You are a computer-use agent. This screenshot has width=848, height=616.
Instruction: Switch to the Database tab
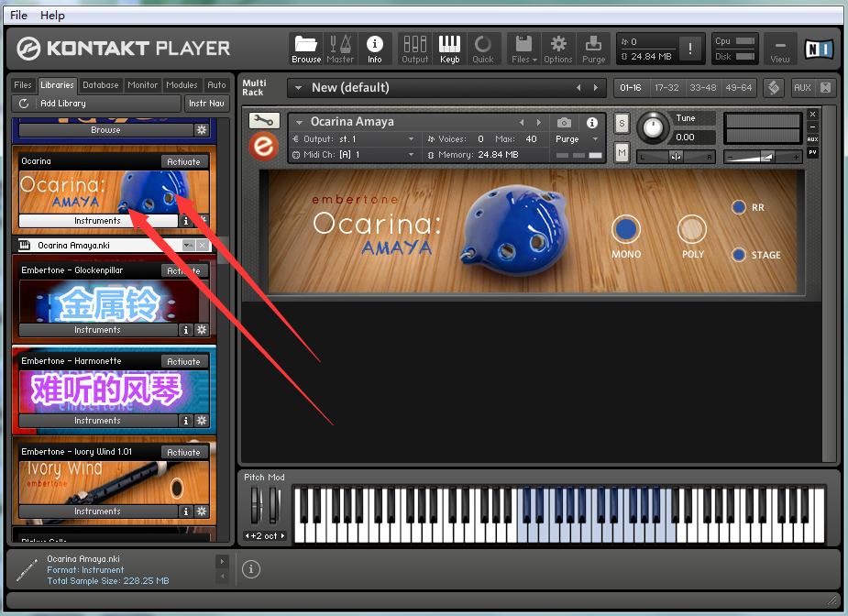[101, 85]
